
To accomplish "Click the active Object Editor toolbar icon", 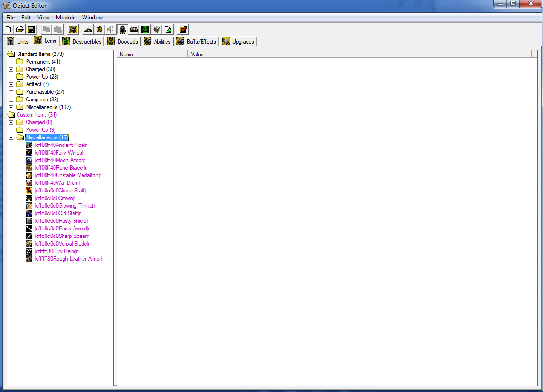I will pyautogui.click(x=122, y=29).
